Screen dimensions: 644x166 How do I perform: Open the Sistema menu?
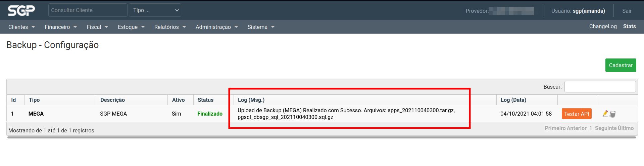pos(261,27)
